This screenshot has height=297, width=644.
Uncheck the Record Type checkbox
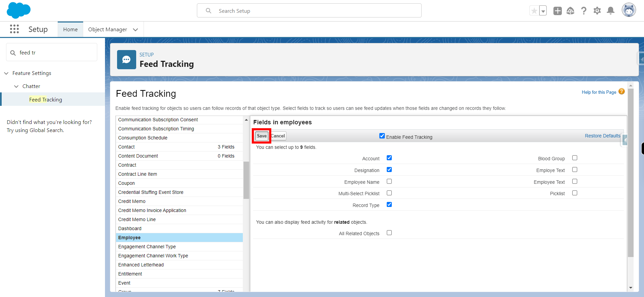click(x=389, y=204)
